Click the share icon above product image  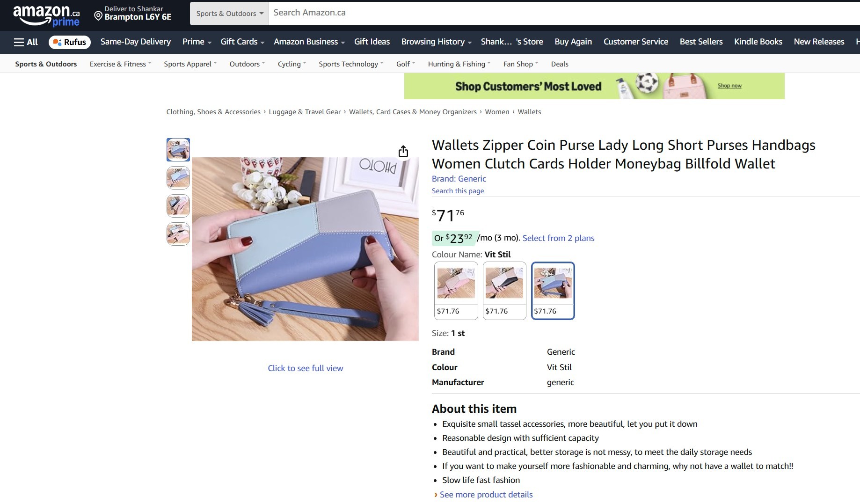coord(403,151)
